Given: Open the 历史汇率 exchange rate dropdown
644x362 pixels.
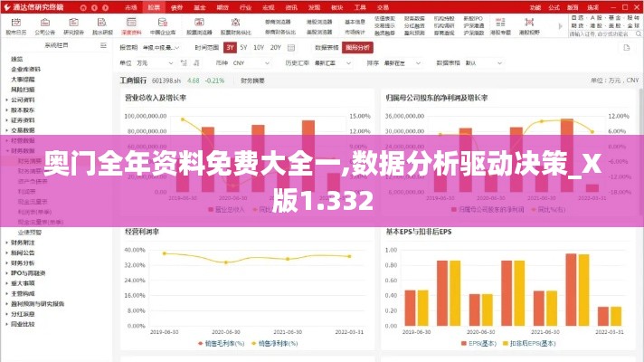Looking at the screenshot, I should coord(333,62).
